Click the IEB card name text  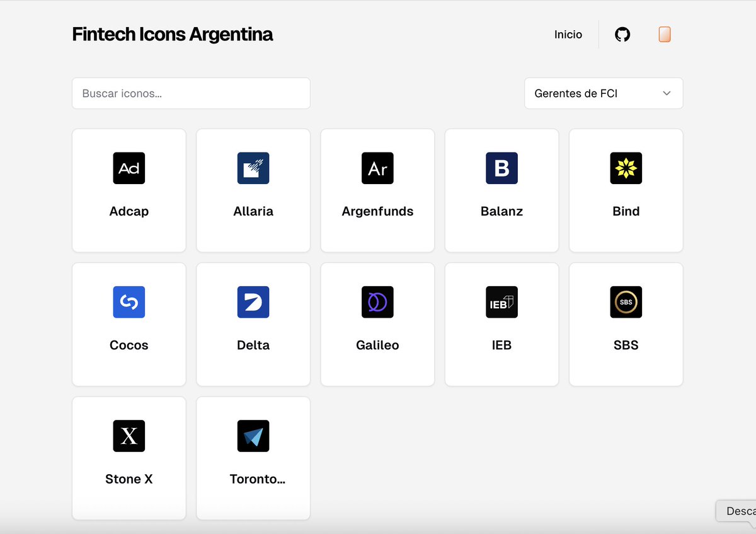tap(501, 345)
